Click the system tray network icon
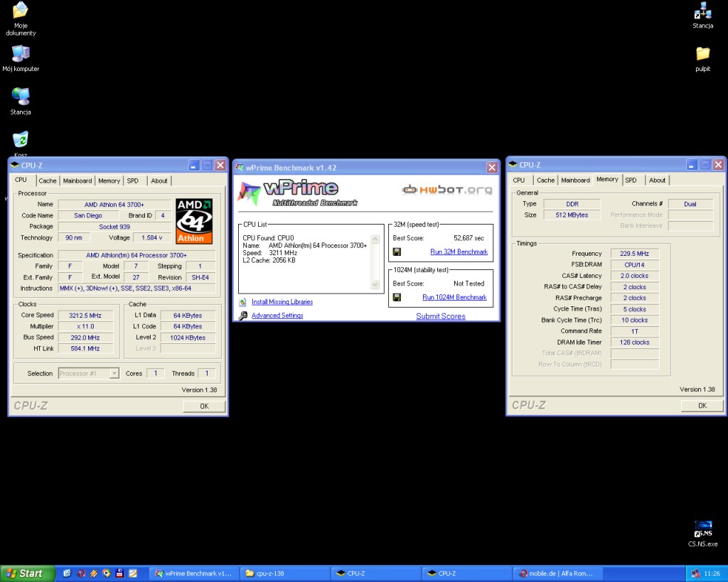Image resolution: width=728 pixels, height=582 pixels. click(695, 573)
